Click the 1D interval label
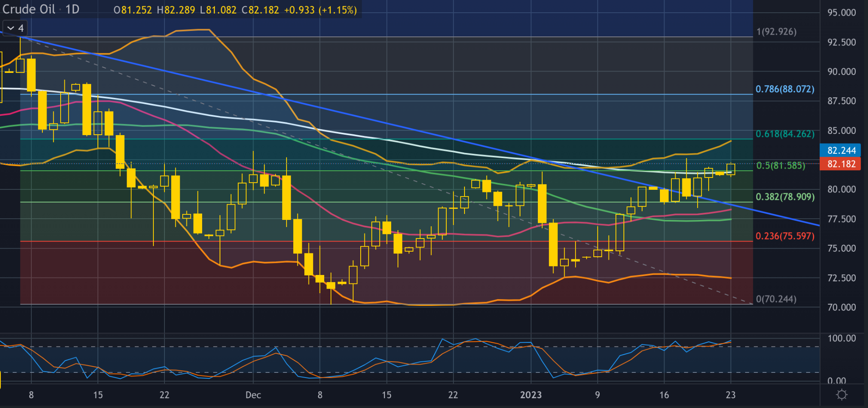The height and width of the screenshot is (408, 868). click(x=72, y=9)
